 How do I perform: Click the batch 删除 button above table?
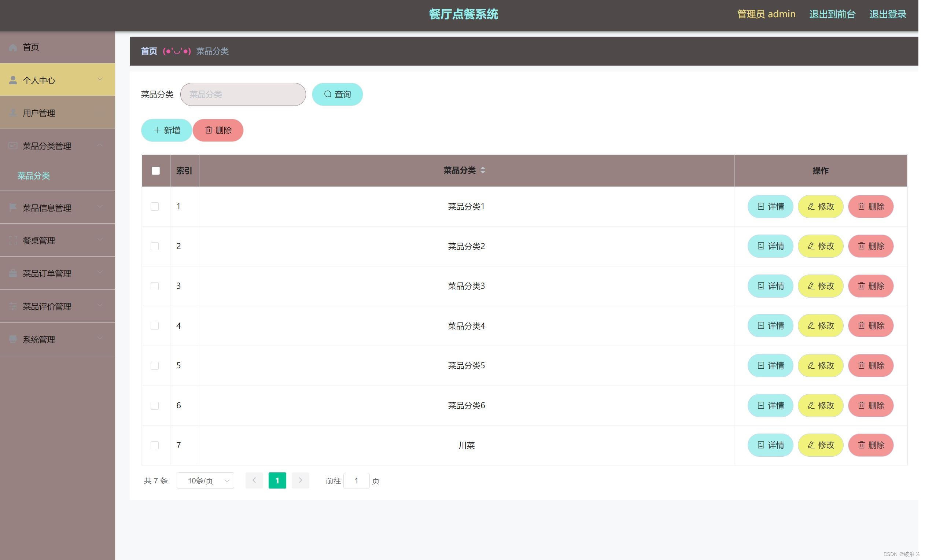(x=218, y=130)
